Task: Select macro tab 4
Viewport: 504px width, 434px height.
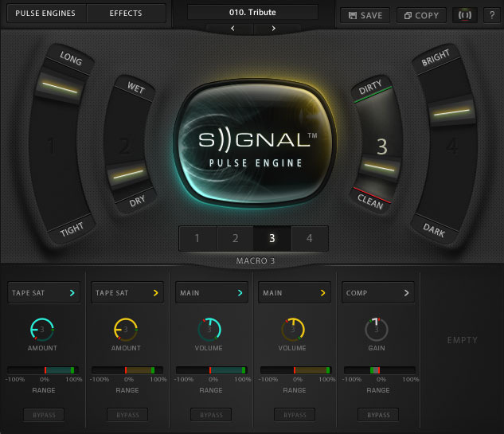Action: pos(310,238)
